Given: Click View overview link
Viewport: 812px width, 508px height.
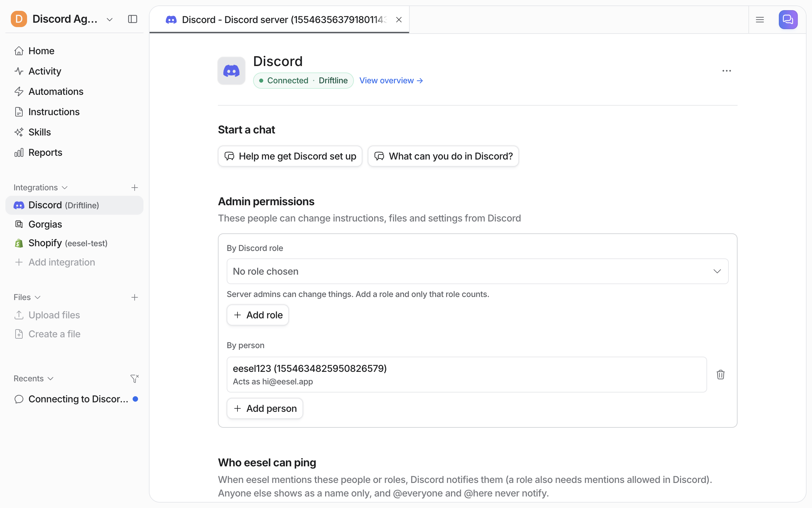Looking at the screenshot, I should pyautogui.click(x=391, y=81).
